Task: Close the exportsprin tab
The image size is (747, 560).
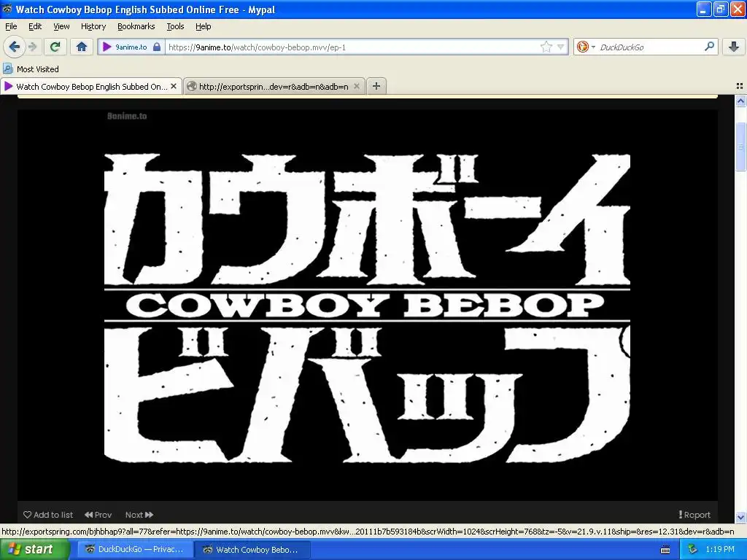Action: pyautogui.click(x=356, y=86)
